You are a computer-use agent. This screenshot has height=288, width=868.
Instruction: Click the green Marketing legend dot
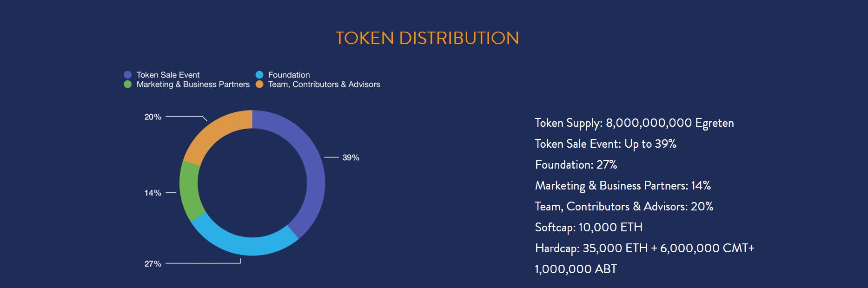pos(128,85)
